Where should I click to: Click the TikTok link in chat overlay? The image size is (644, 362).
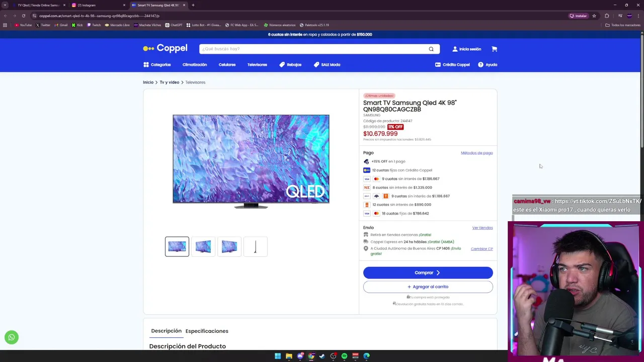[598, 201]
